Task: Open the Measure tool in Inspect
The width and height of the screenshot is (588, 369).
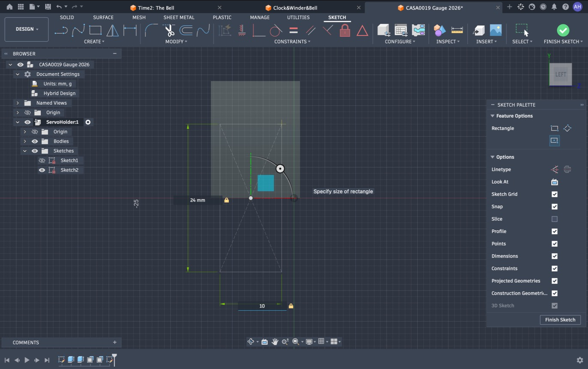Action: [x=457, y=30]
